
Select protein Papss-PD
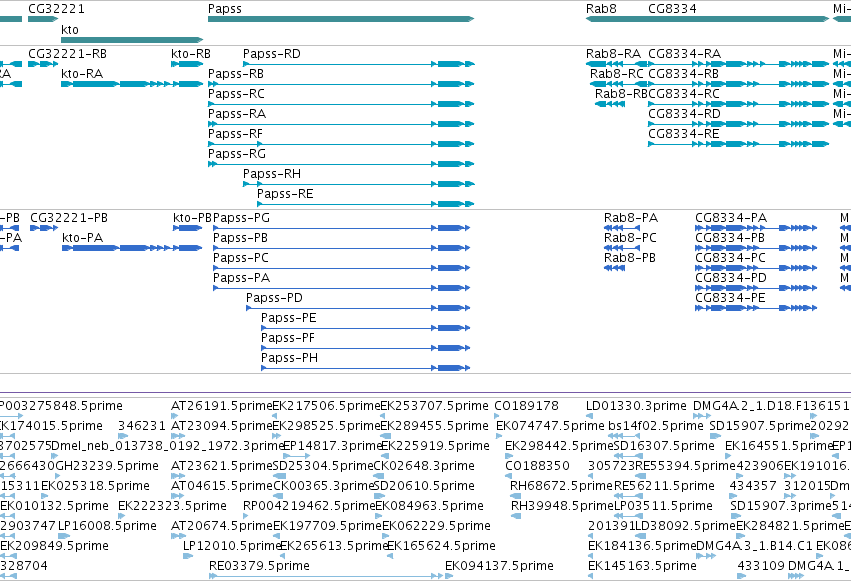click(358, 308)
